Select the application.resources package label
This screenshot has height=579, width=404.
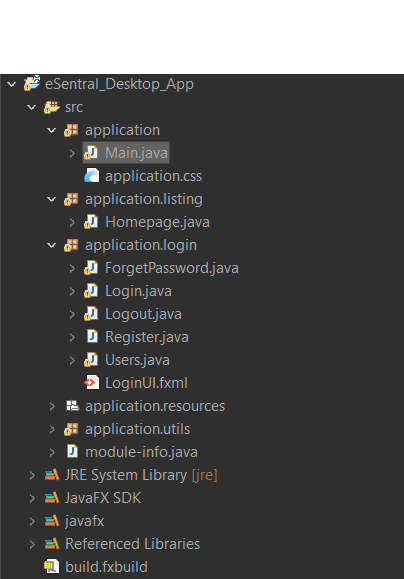[155, 406]
